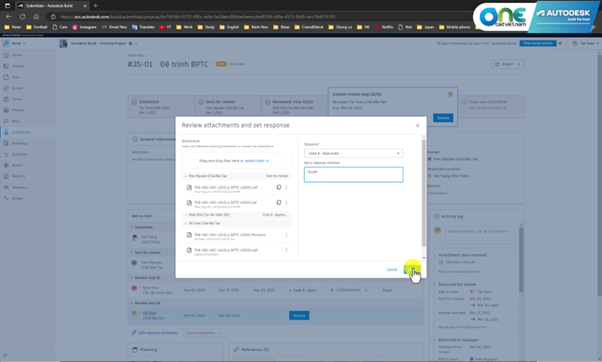Click into the response comment text box
Image resolution: width=602 pixels, height=362 pixels.
(353, 175)
